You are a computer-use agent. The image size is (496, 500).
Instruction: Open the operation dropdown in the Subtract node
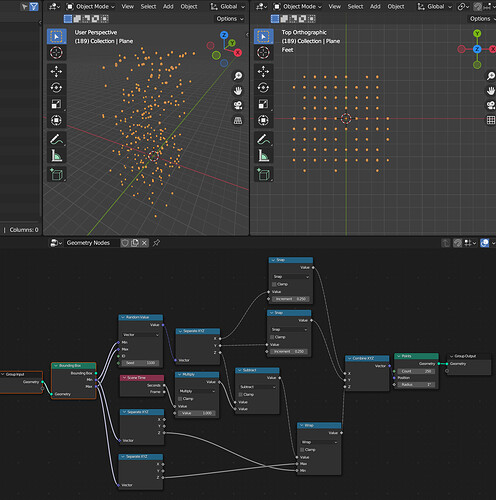257,387
